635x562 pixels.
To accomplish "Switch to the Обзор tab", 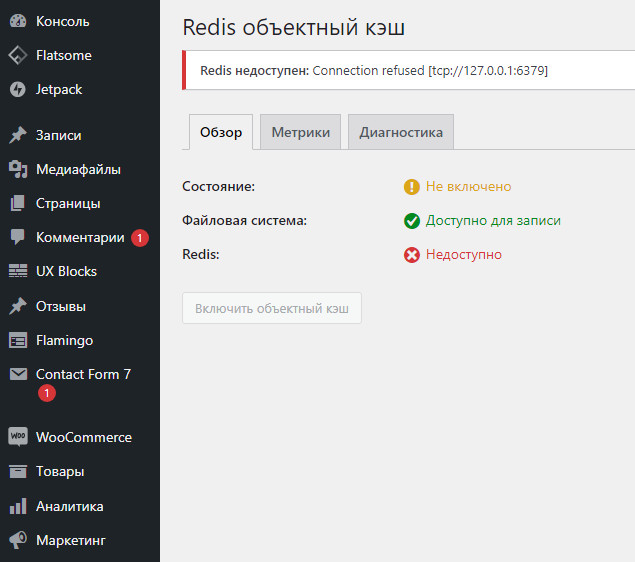I will pos(221,132).
